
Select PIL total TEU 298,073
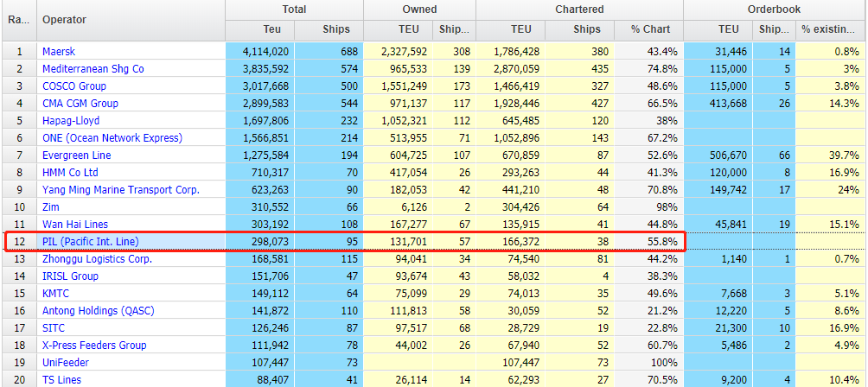[x=270, y=242]
